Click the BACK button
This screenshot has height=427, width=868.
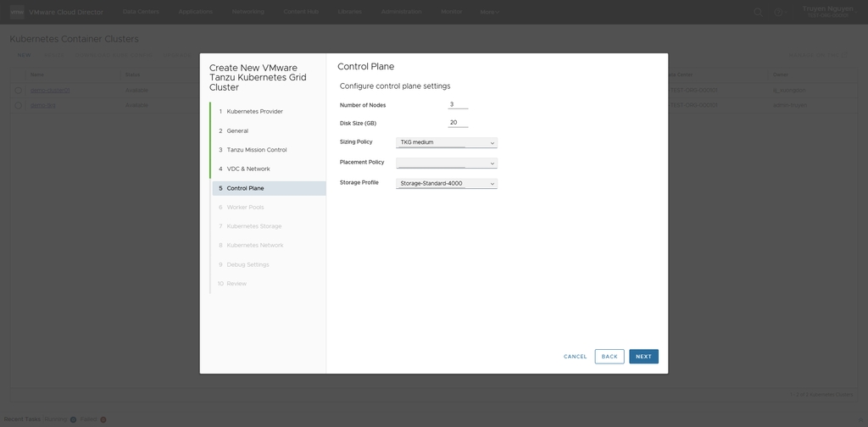tap(609, 357)
